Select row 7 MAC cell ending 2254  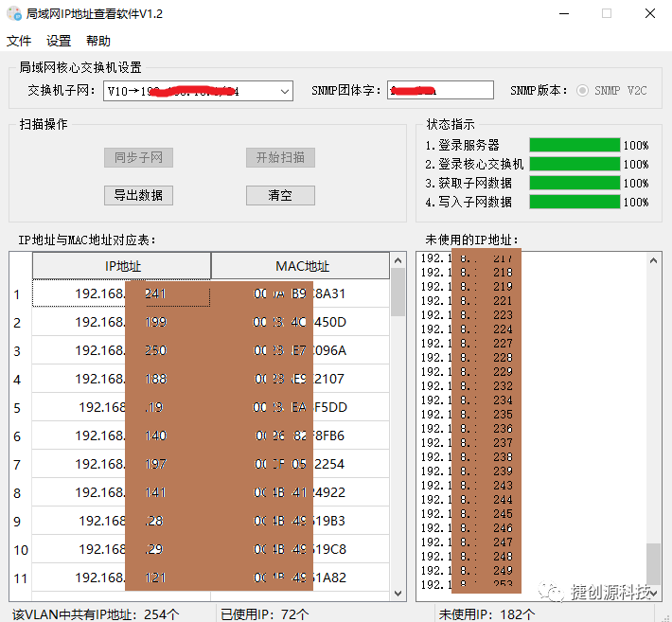300,464
